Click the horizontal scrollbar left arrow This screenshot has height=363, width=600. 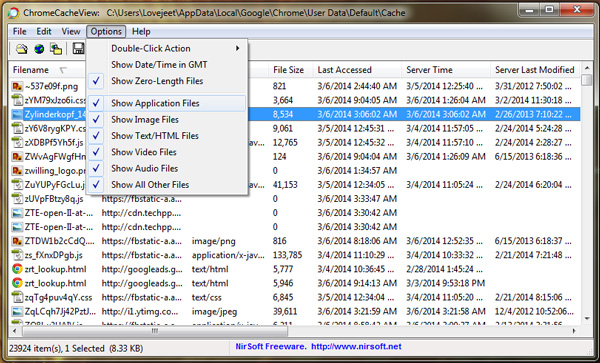tap(14, 331)
